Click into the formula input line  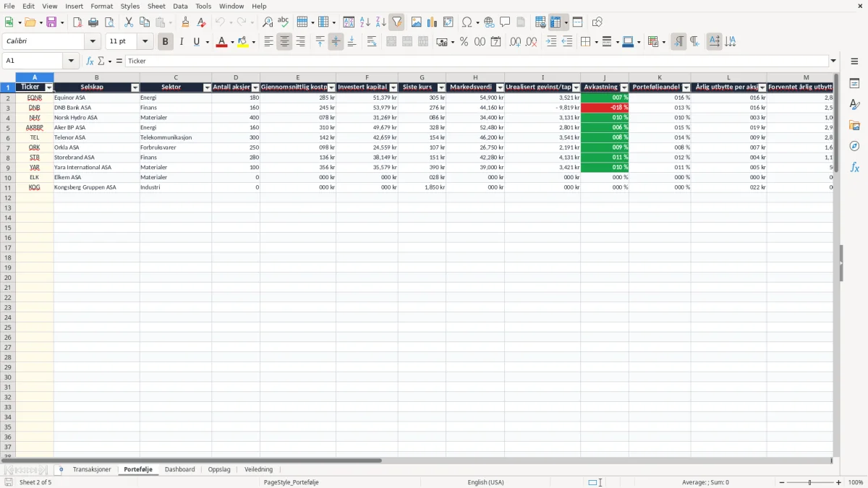click(x=477, y=61)
